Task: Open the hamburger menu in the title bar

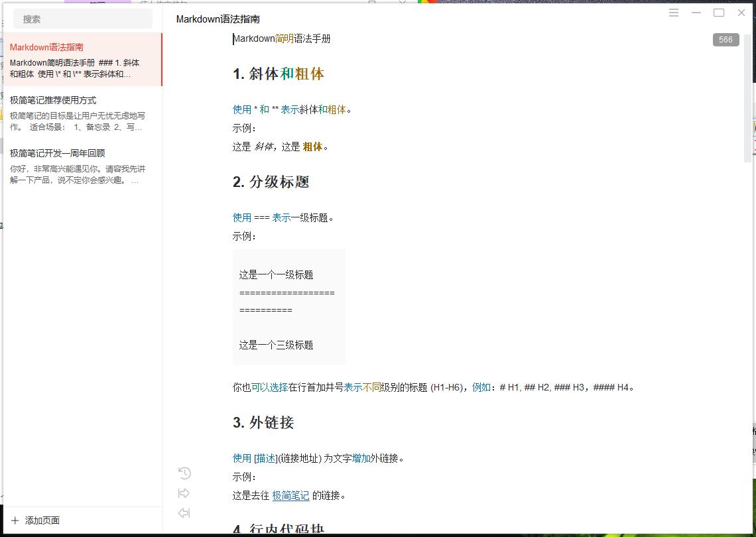Action: coord(674,13)
